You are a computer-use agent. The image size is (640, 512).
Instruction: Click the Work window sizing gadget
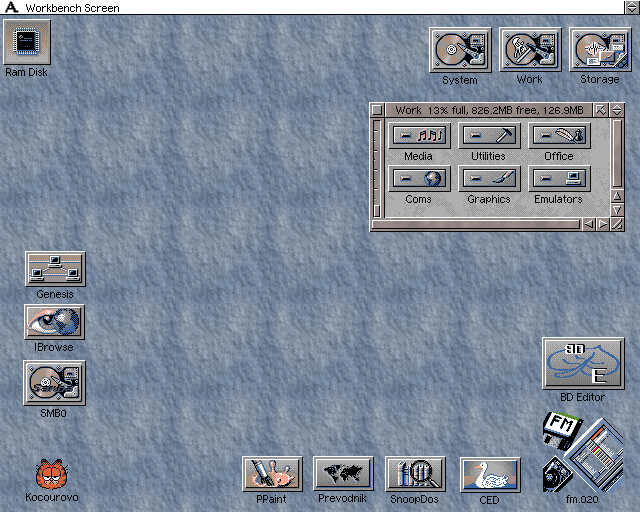[617, 224]
